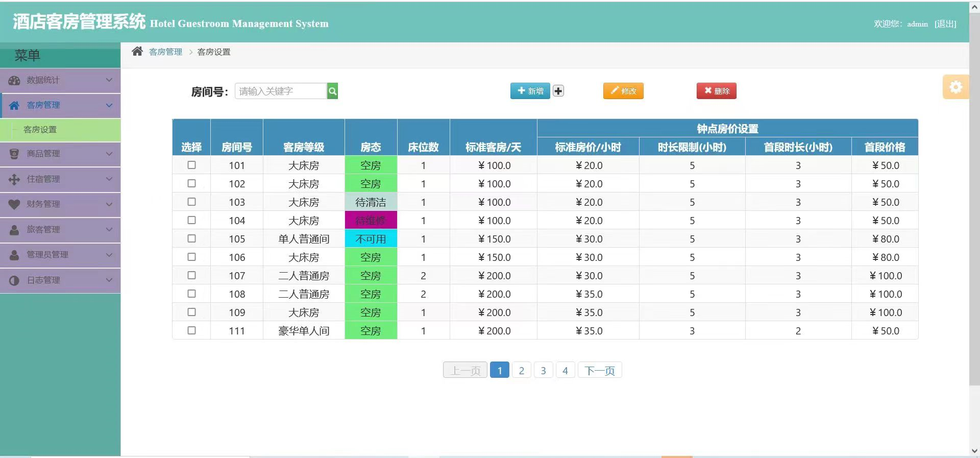Click the search magnifier icon
This screenshot has height=458, width=980.
point(332,91)
